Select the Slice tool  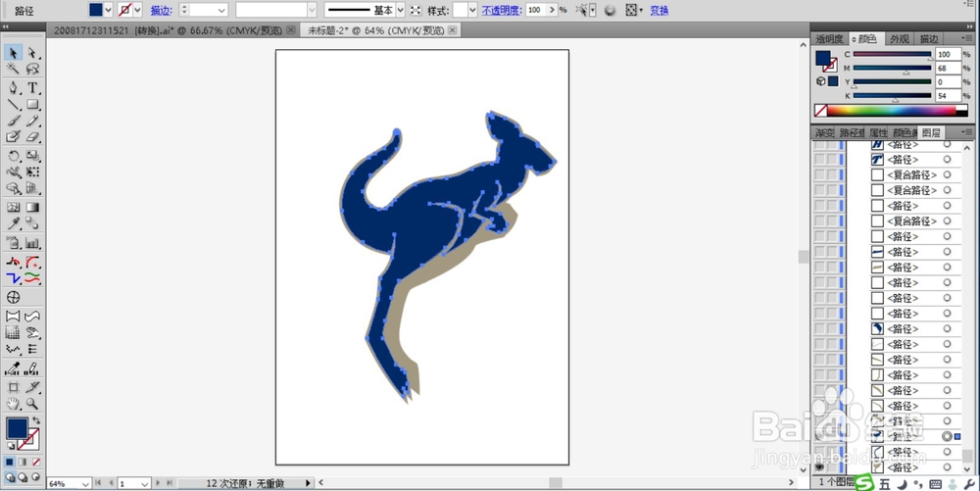[32, 387]
